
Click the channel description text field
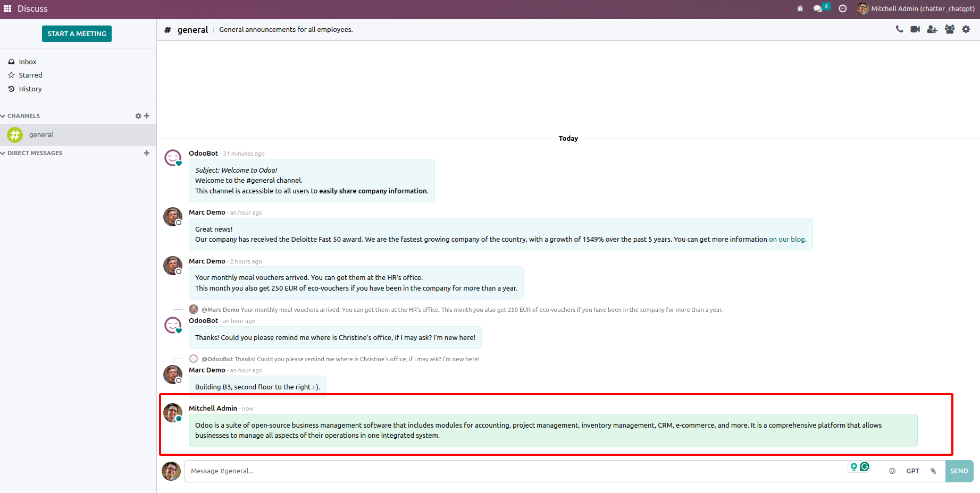286,30
